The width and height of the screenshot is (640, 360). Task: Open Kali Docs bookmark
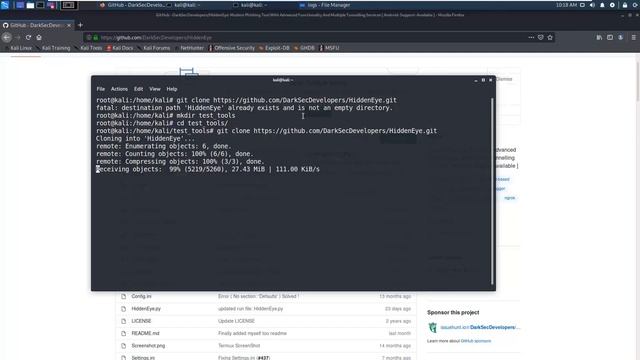coord(120,48)
